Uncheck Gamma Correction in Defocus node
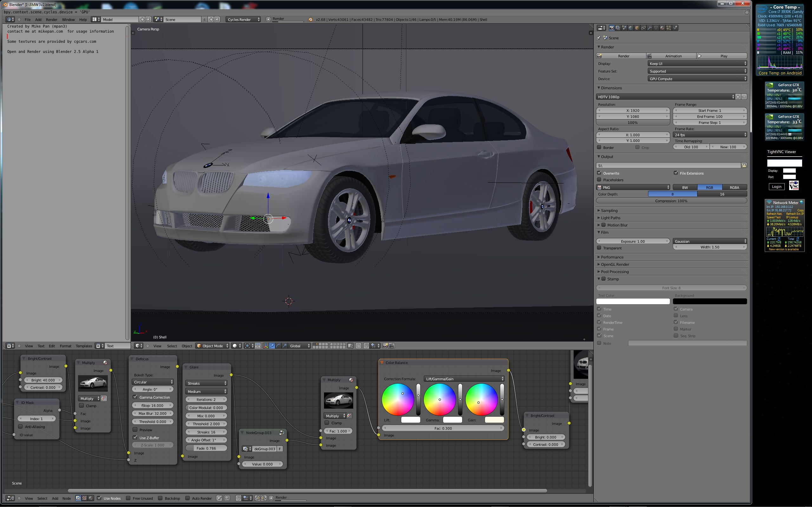The height and width of the screenshot is (507, 812). (135, 397)
